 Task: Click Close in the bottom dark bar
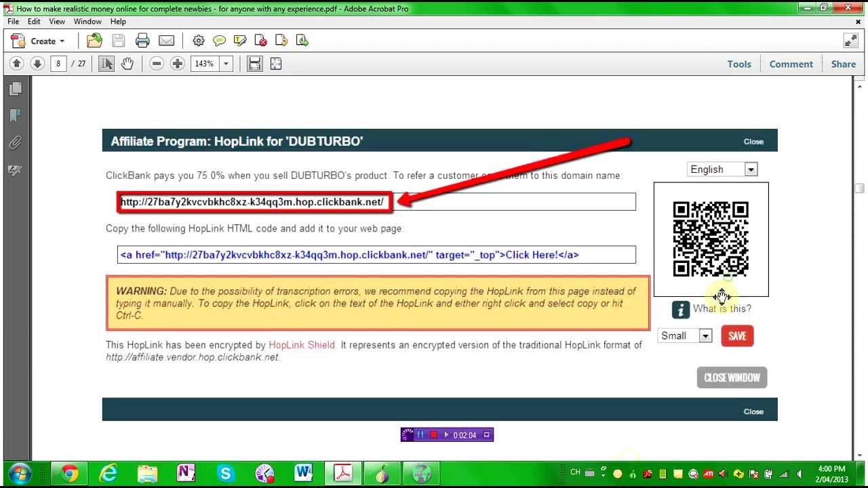coord(753,411)
